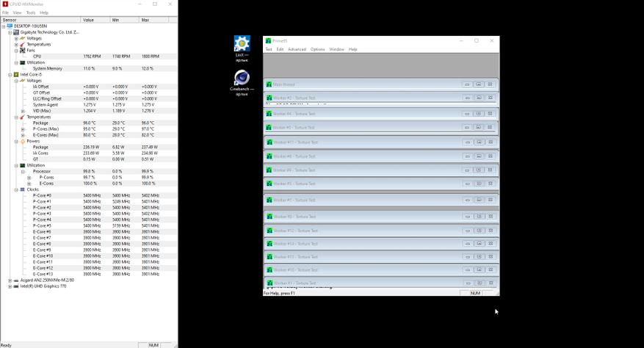Click the Value column header

(95, 20)
